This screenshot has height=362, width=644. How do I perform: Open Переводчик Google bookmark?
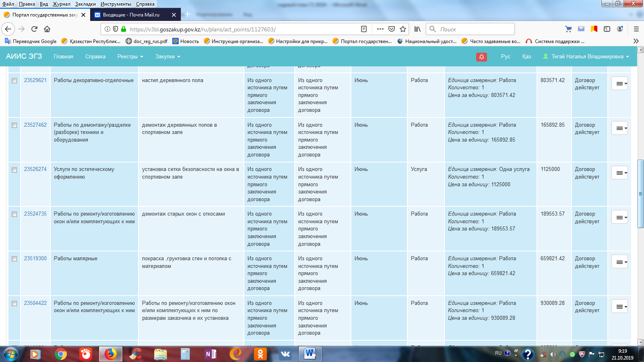(31, 41)
